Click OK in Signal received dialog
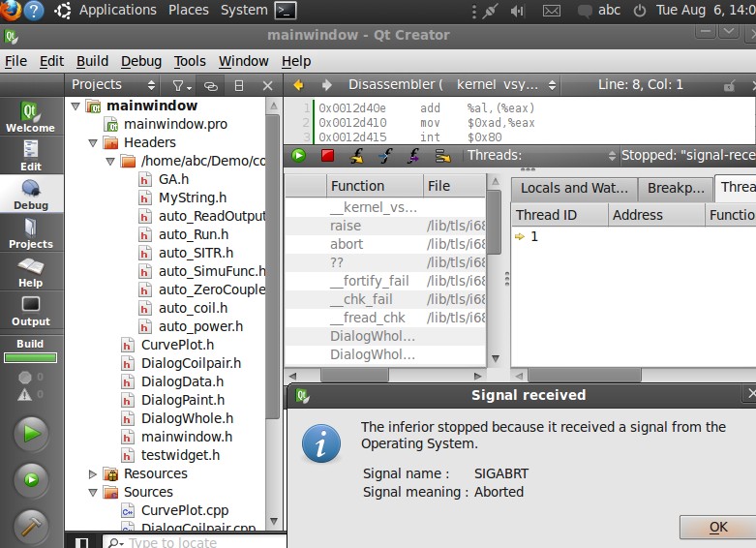The width and height of the screenshot is (756, 548). click(x=718, y=527)
